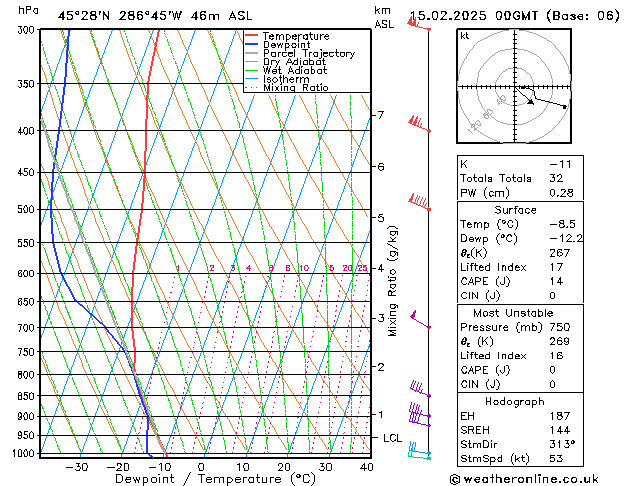
Task: Click the red wind barb at 500 hPa
Action: click(x=420, y=202)
